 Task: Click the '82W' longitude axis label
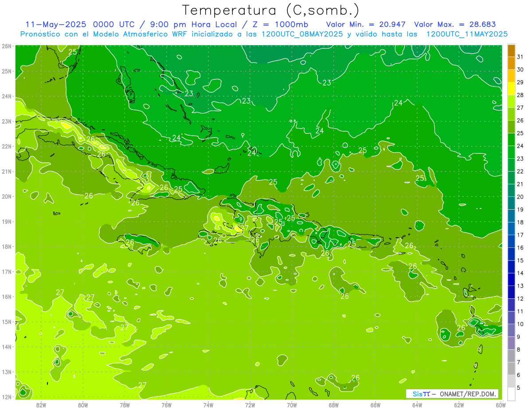41,405
